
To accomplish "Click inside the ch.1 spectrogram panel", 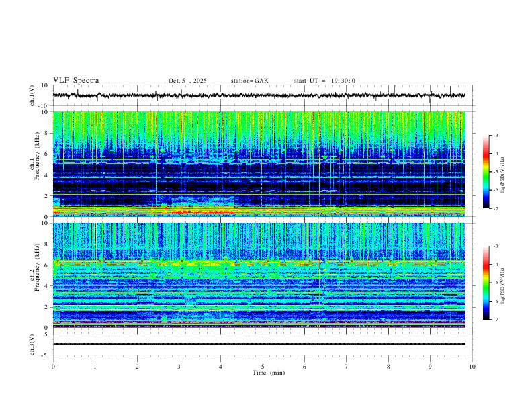I will tap(259, 164).
